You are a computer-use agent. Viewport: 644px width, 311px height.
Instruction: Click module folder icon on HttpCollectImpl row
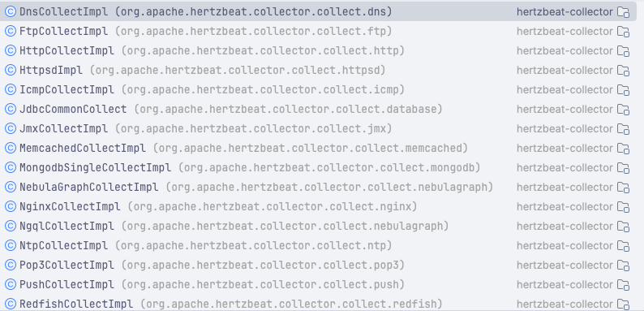click(624, 51)
